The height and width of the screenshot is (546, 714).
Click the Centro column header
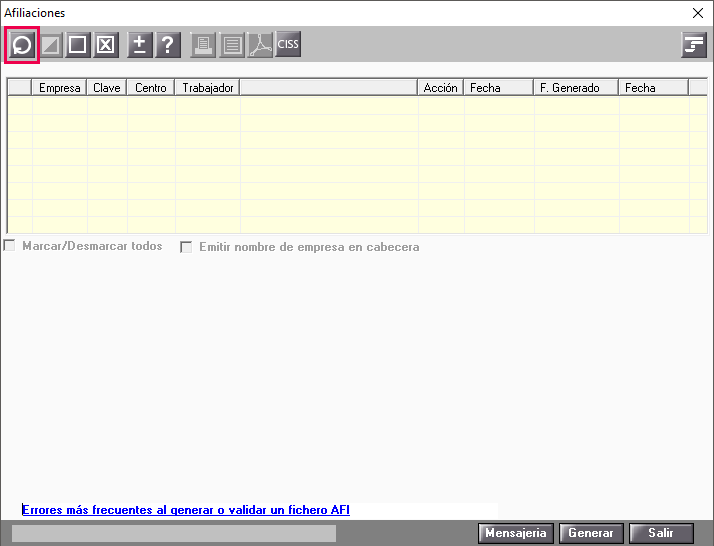coord(151,87)
